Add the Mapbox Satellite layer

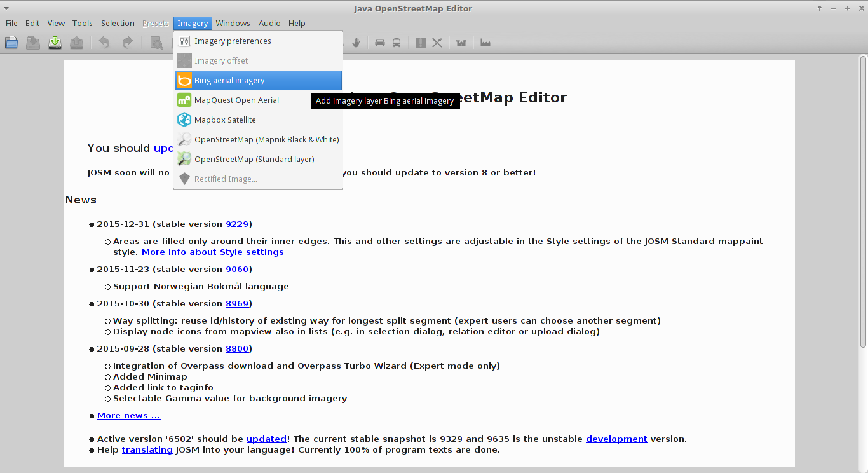(259, 120)
